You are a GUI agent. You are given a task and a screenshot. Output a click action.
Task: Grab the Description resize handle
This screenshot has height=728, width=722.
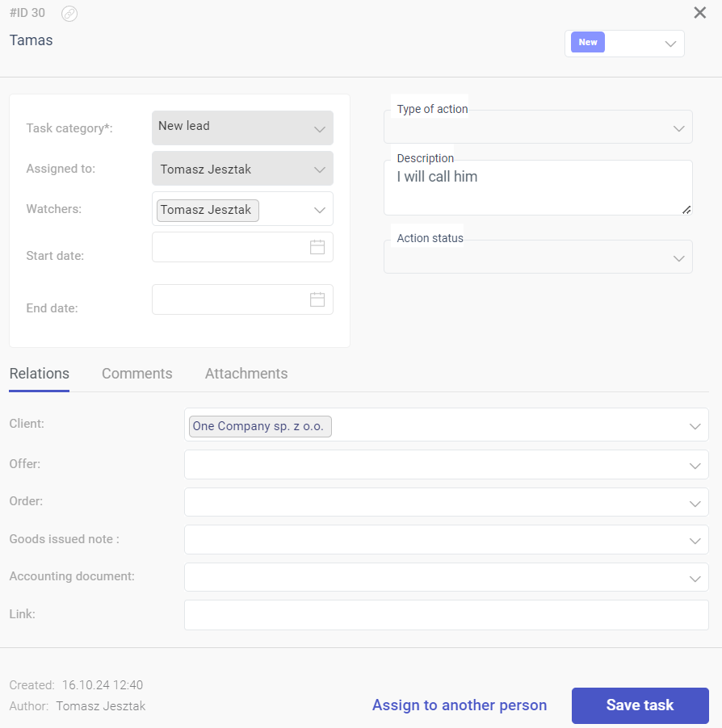[686, 210]
